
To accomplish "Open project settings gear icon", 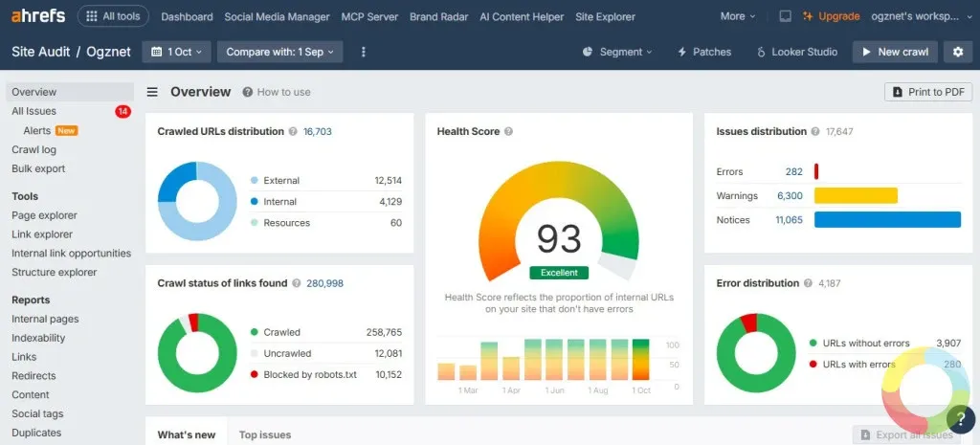I will [x=958, y=52].
